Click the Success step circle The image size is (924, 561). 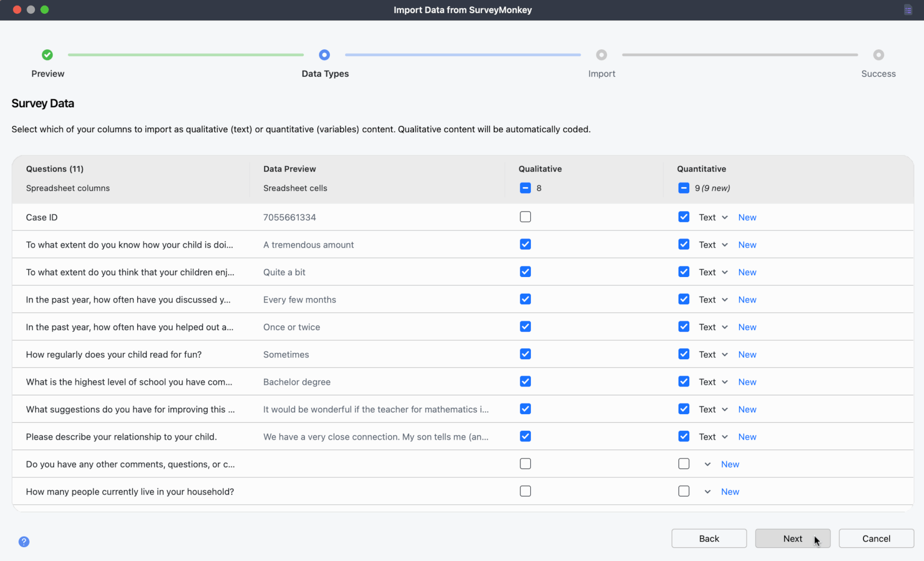(x=878, y=55)
